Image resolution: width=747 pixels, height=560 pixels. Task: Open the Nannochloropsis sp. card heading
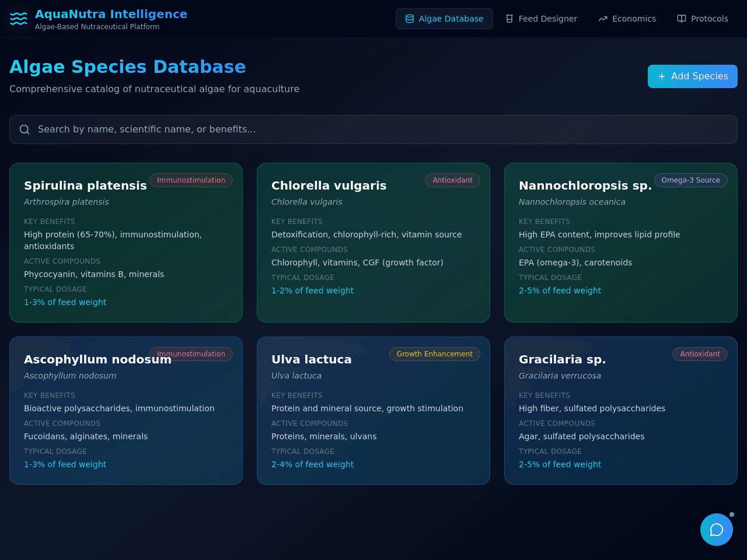(585, 185)
